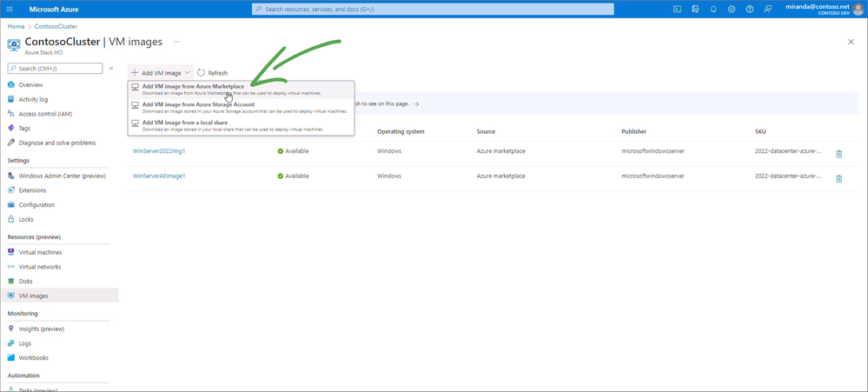
Task: Click the Available status of WinServerAEImage1
Action: (x=294, y=176)
